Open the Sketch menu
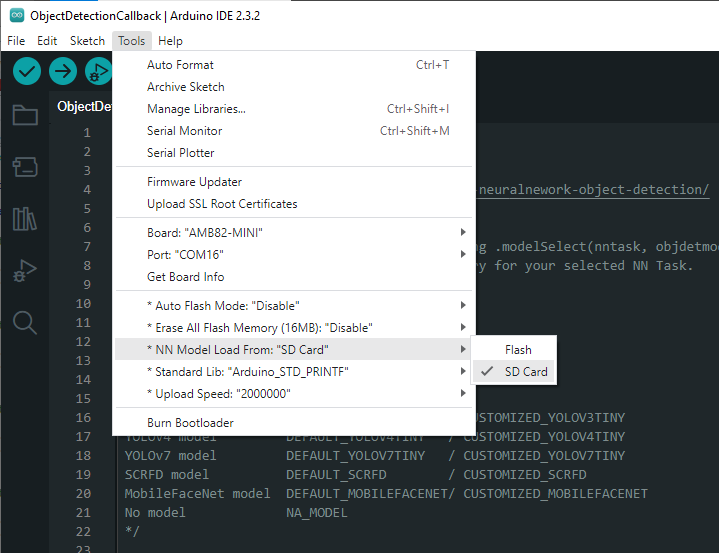This screenshot has height=553, width=719. (x=87, y=41)
